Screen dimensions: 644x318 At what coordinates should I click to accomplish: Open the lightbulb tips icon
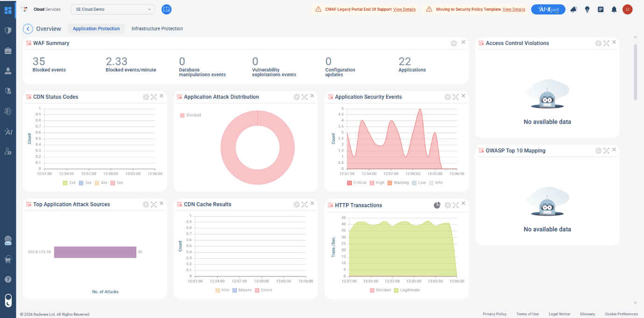pyautogui.click(x=587, y=9)
